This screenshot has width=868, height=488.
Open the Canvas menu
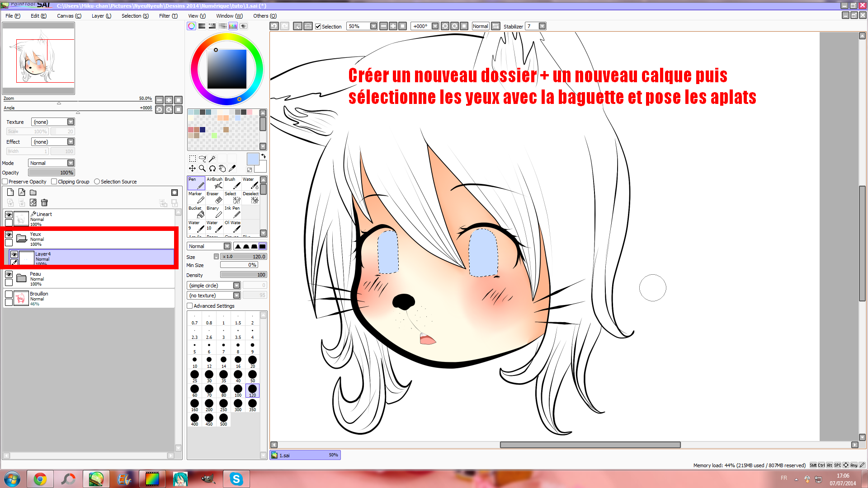(x=69, y=16)
